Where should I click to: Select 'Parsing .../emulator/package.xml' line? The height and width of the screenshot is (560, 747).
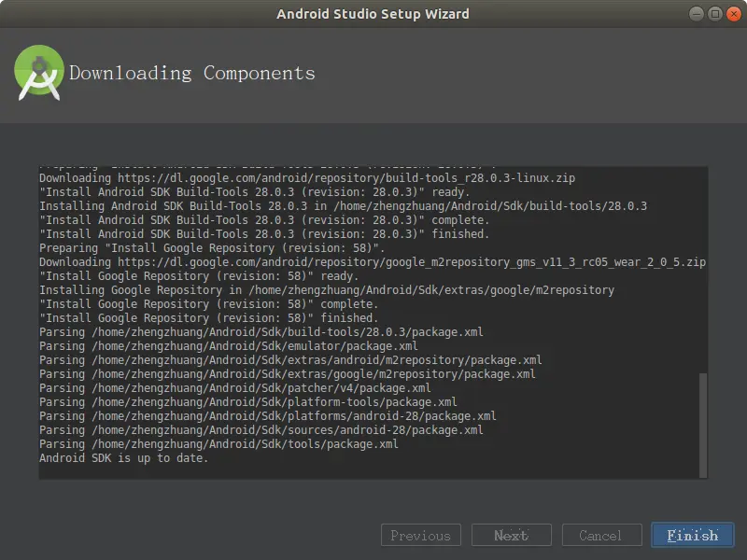click(229, 346)
